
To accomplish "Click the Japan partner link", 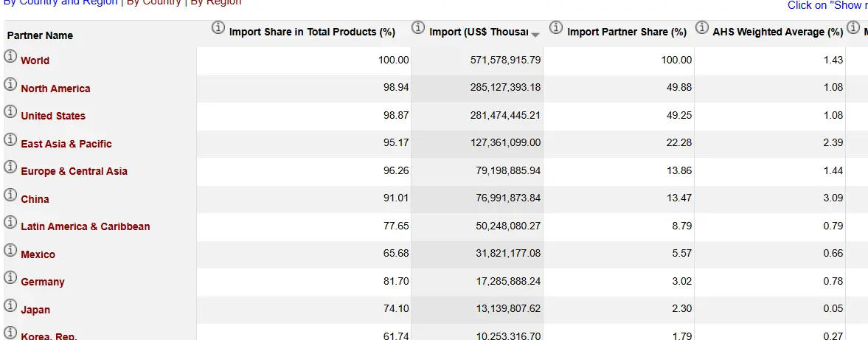I will (35, 310).
